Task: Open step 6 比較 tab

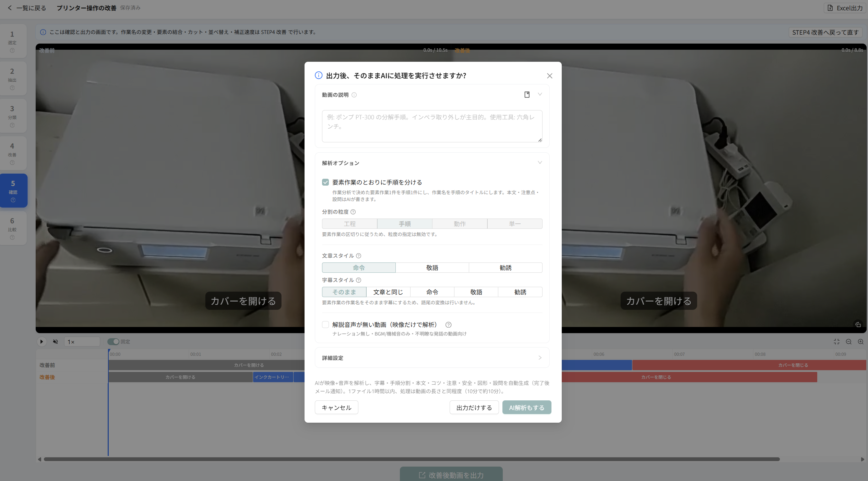Action: pos(13,228)
